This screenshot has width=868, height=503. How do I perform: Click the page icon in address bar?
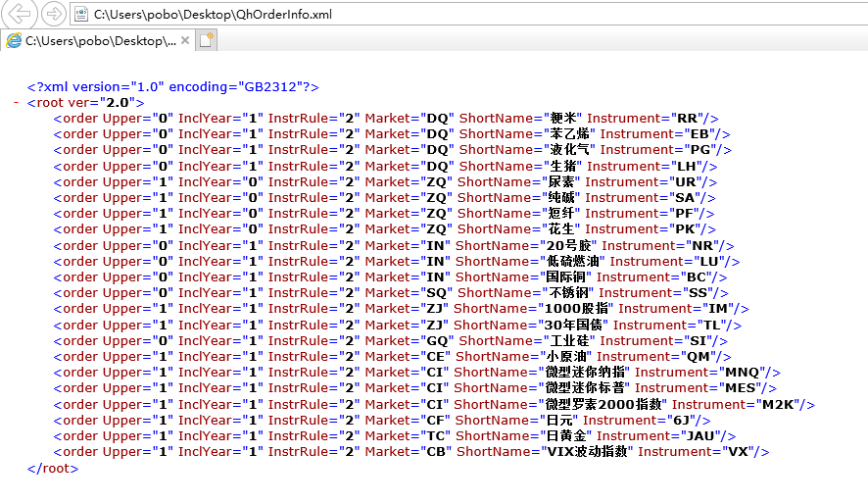pyautogui.click(x=80, y=15)
